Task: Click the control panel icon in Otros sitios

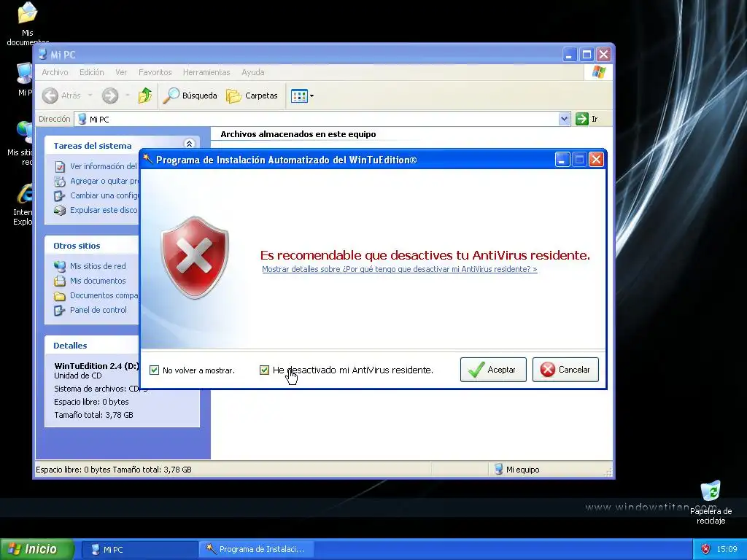Action: pyautogui.click(x=60, y=311)
